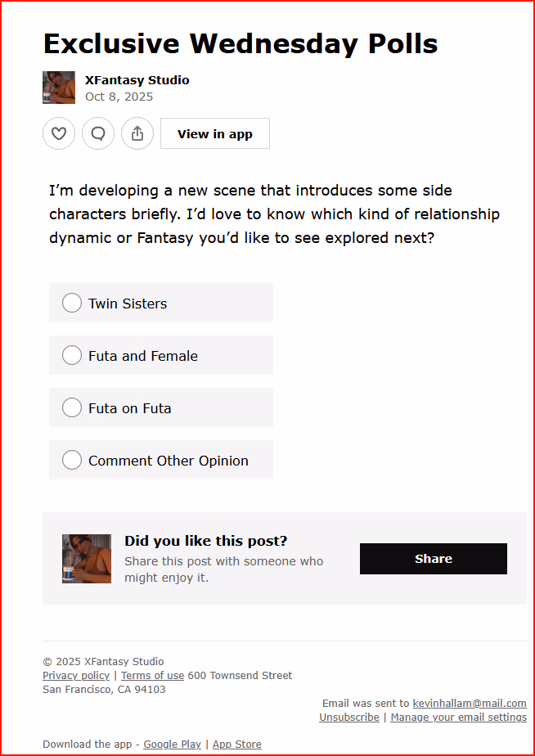Screen dimensions: 535x756
Task: Click the black Share button
Action: click(433, 559)
